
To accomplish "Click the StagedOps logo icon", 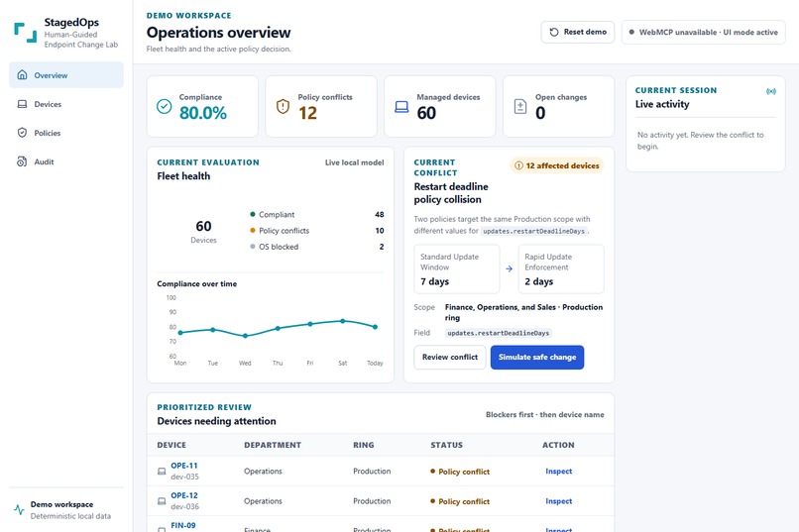I will pyautogui.click(x=25, y=32).
